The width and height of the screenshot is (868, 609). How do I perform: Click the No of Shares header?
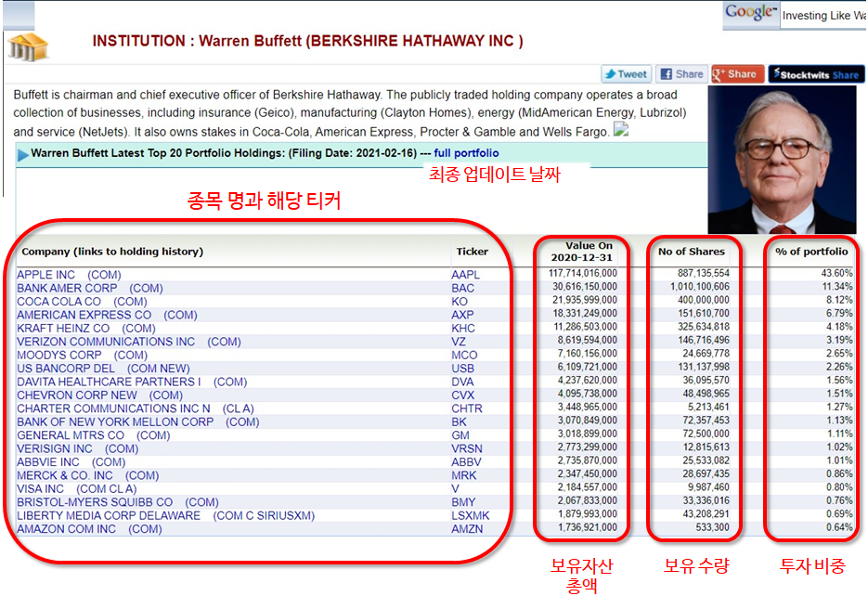tap(692, 252)
